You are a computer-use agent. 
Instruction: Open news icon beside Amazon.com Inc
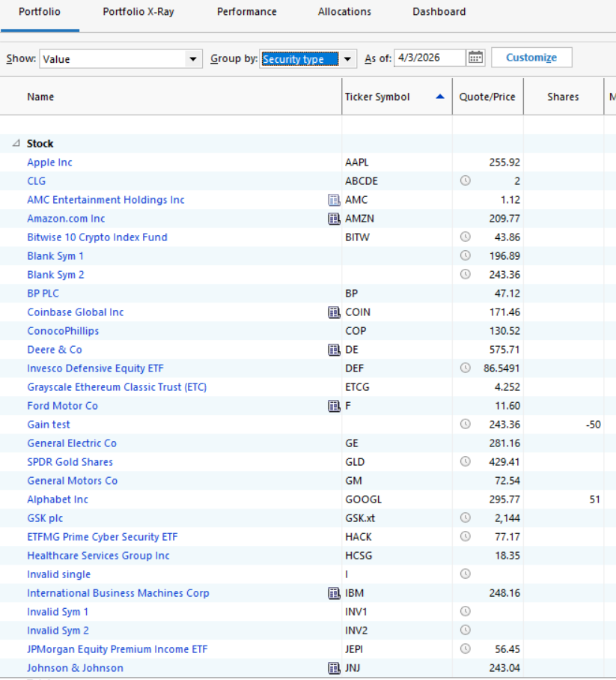[x=334, y=219]
